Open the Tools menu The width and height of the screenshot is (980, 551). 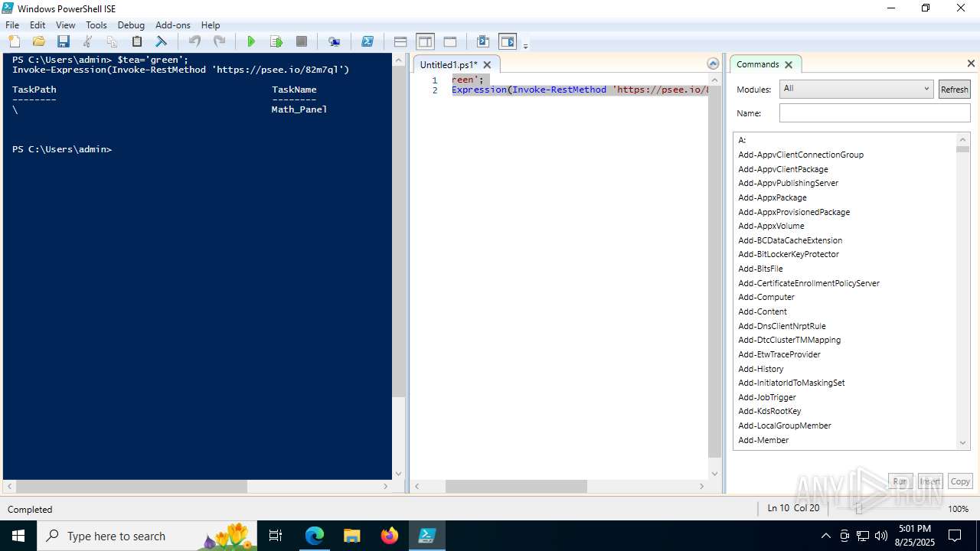(96, 25)
